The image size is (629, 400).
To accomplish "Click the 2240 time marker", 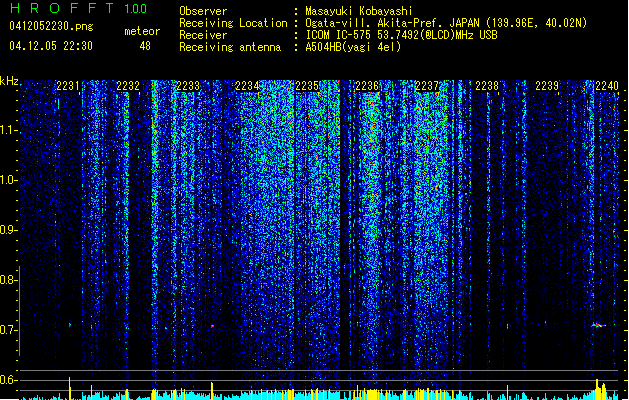I will (607, 86).
